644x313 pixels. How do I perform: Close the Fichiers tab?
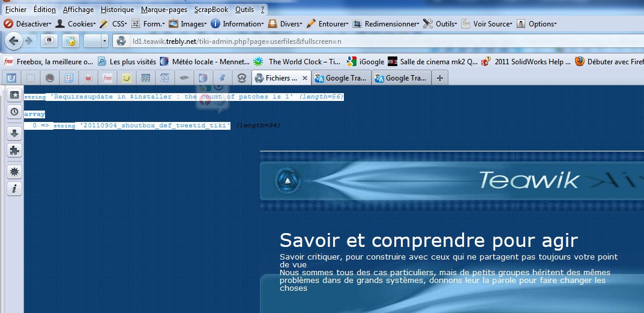pyautogui.click(x=305, y=77)
